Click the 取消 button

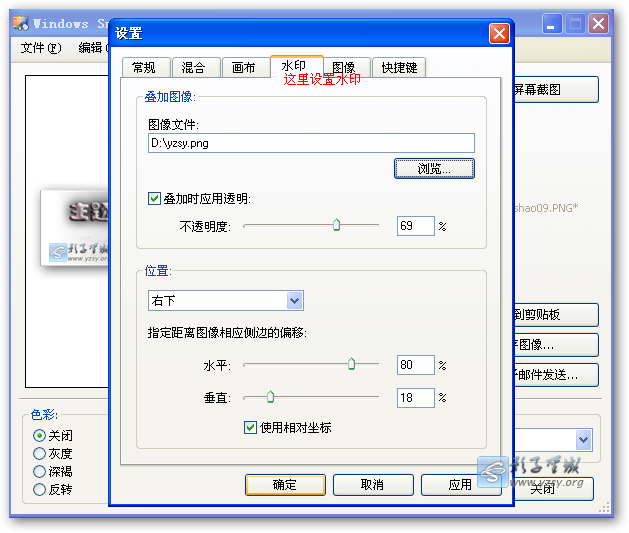pos(372,485)
